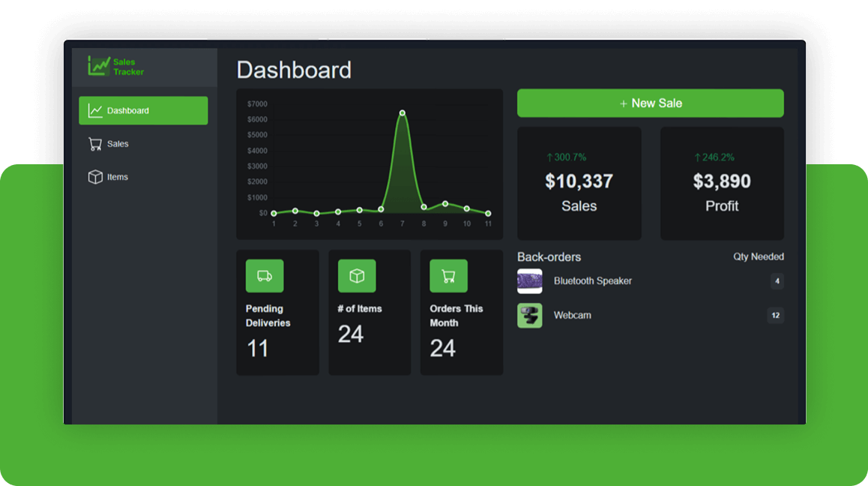Click the chart peak data point at day 7
The height and width of the screenshot is (486, 868).
click(x=403, y=111)
